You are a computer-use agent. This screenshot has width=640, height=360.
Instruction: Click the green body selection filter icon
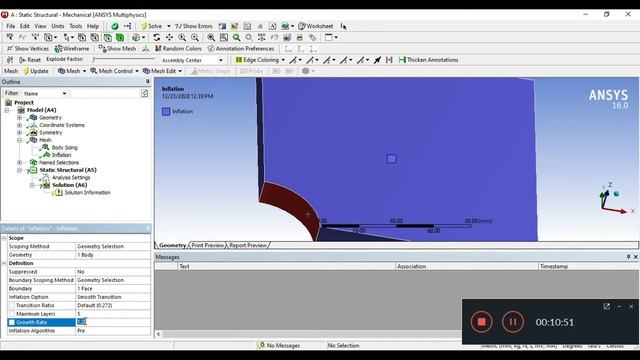tap(120, 37)
